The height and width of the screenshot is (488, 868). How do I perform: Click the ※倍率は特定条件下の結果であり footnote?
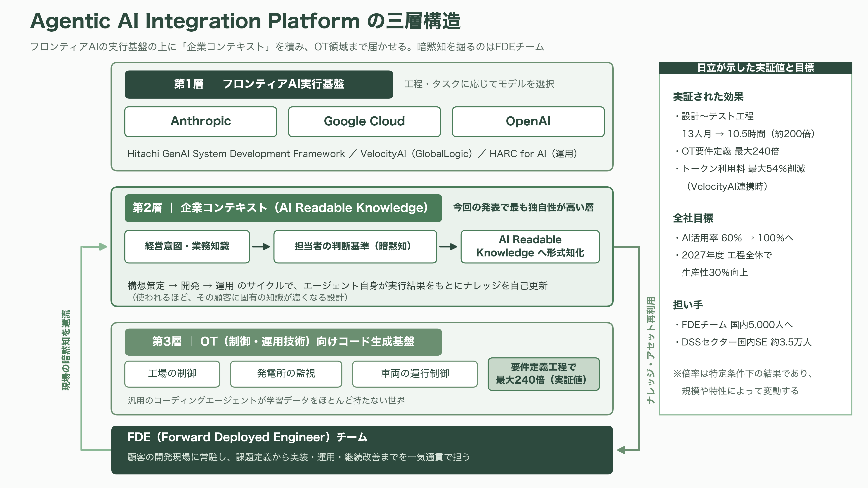743,373
